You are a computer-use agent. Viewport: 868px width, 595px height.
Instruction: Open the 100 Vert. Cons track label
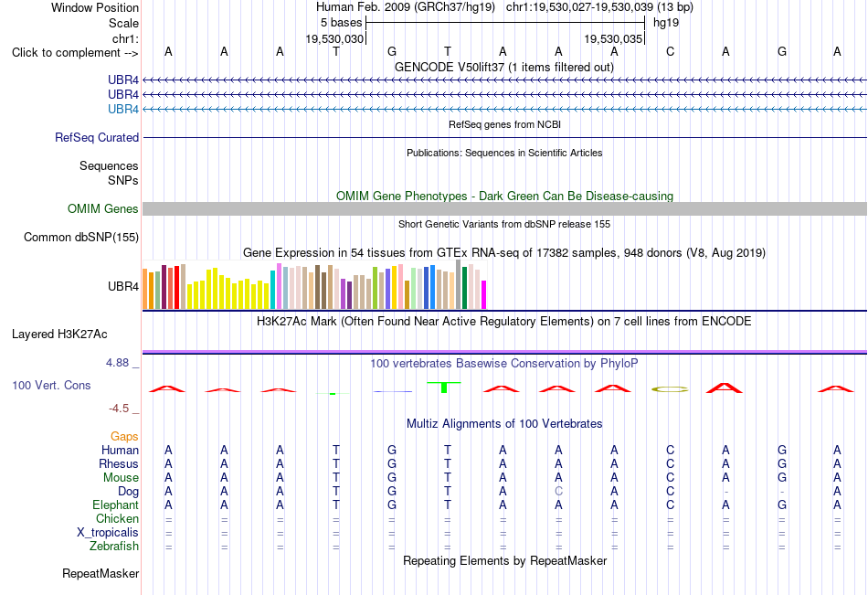[51, 385]
